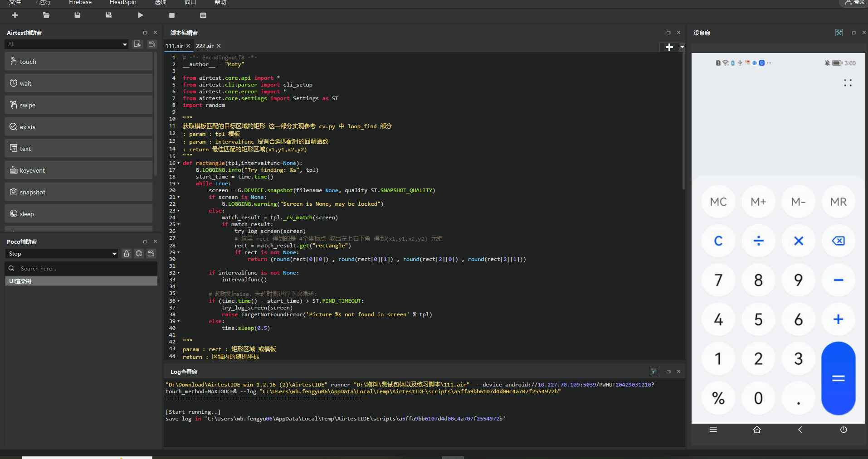Click the Poco refresh tree icon
The image size is (868, 459).
pyautogui.click(x=139, y=254)
